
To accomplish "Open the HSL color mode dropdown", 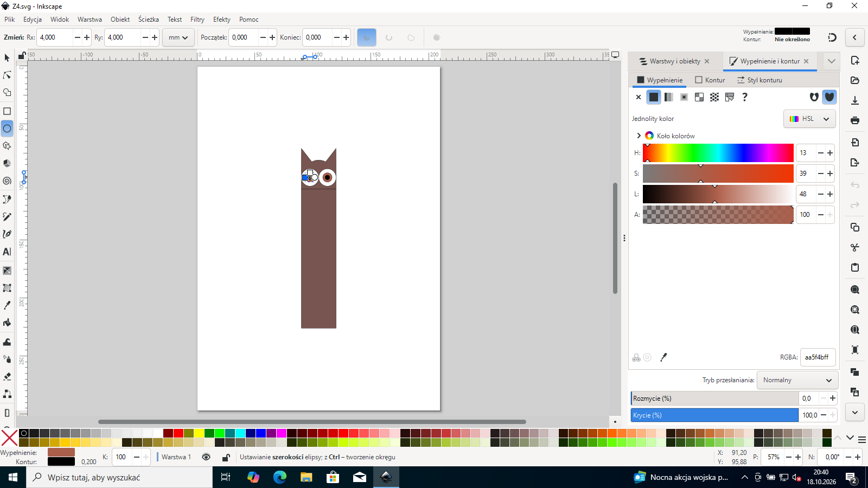I will pyautogui.click(x=809, y=119).
